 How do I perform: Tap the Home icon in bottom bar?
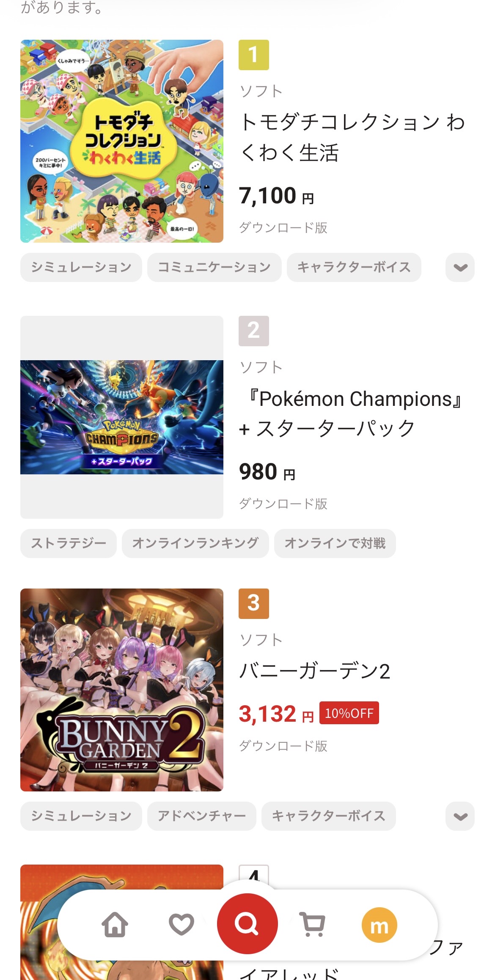pyautogui.click(x=115, y=924)
